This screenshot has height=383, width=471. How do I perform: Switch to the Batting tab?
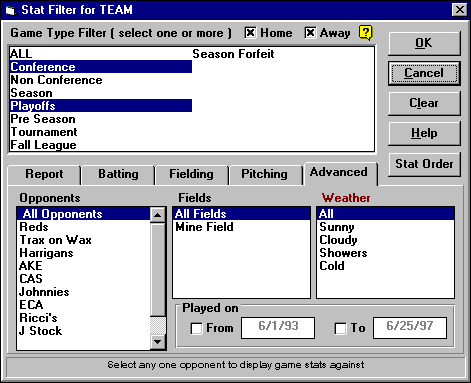pyautogui.click(x=118, y=175)
